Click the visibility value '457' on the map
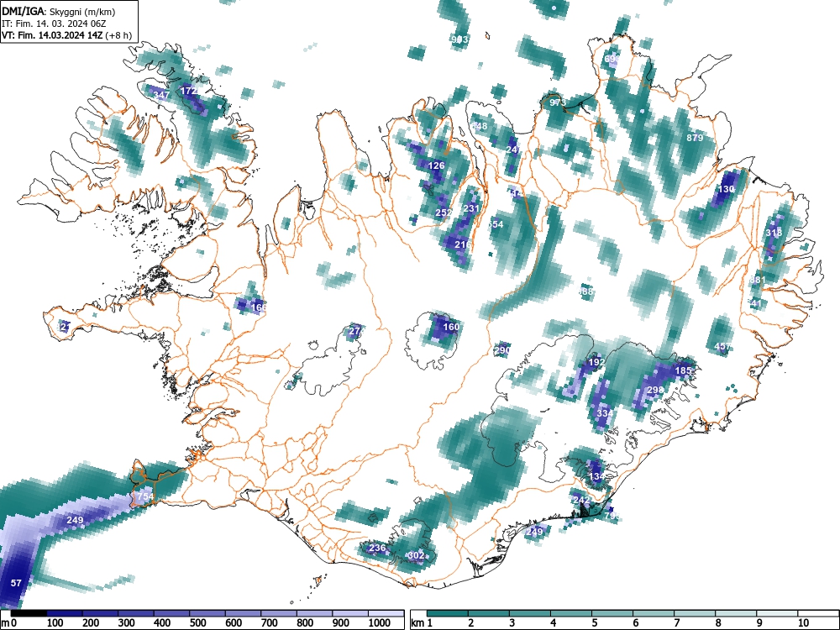The image size is (840, 630). 722,347
